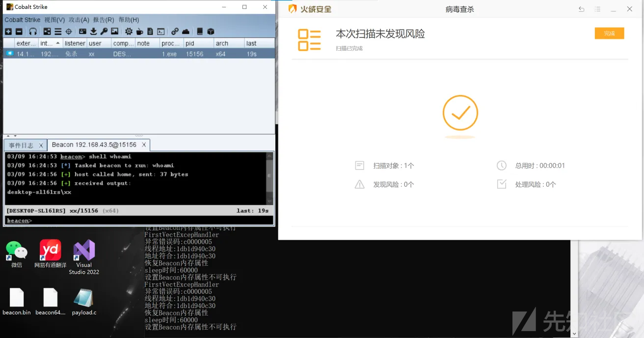Click the x64 arch cell in session row

[x=220, y=54]
